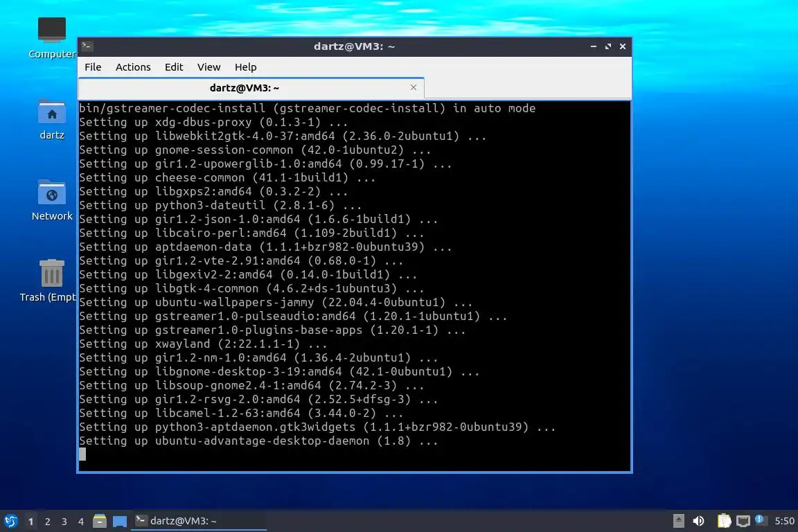Click line 'Setting up ubuntu-wallpapers-jammy'
Screen dimensions: 798x532
point(276,303)
